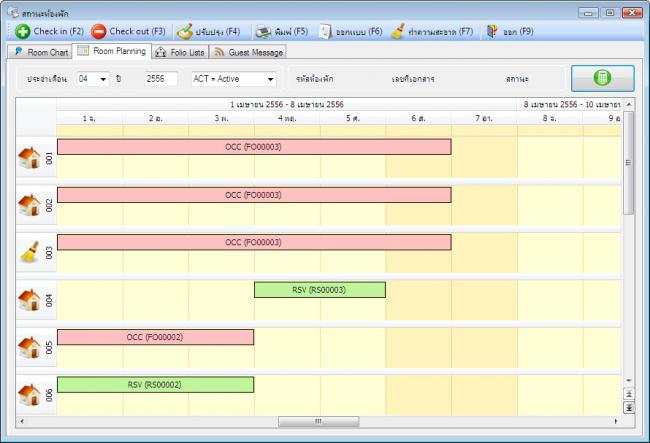The width and height of the screenshot is (650, 443).
Task: Open the month dropdown showing 04
Action: 93,79
